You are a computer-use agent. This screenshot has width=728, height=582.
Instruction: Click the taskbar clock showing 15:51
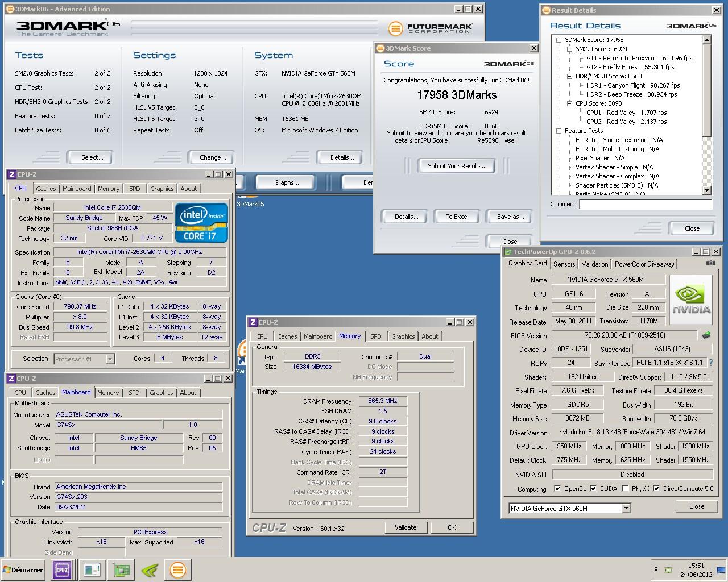click(696, 566)
